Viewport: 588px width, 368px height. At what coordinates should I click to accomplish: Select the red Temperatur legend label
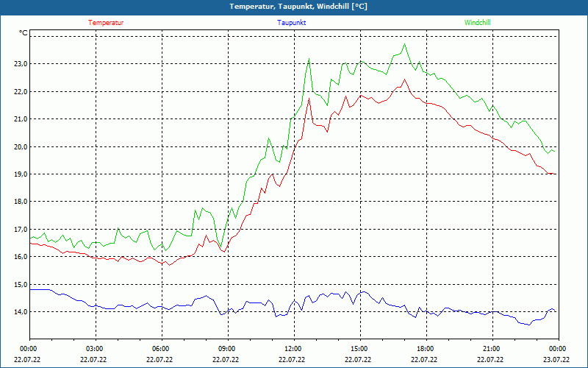point(106,23)
